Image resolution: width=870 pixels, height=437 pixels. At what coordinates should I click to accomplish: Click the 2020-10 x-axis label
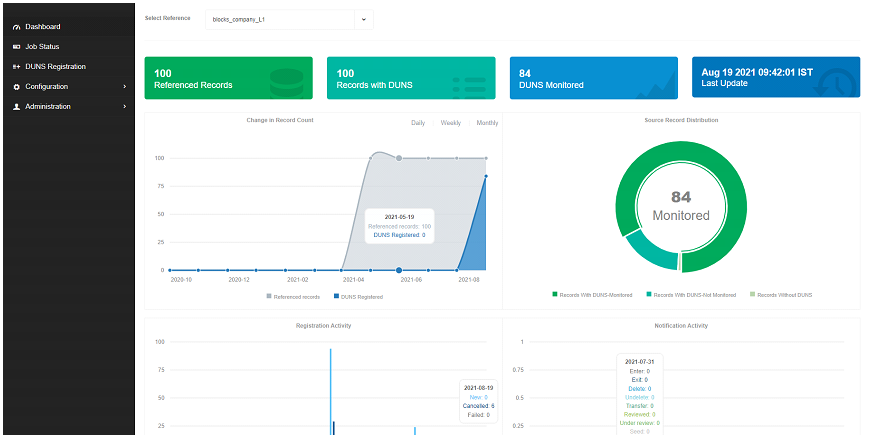tap(181, 280)
